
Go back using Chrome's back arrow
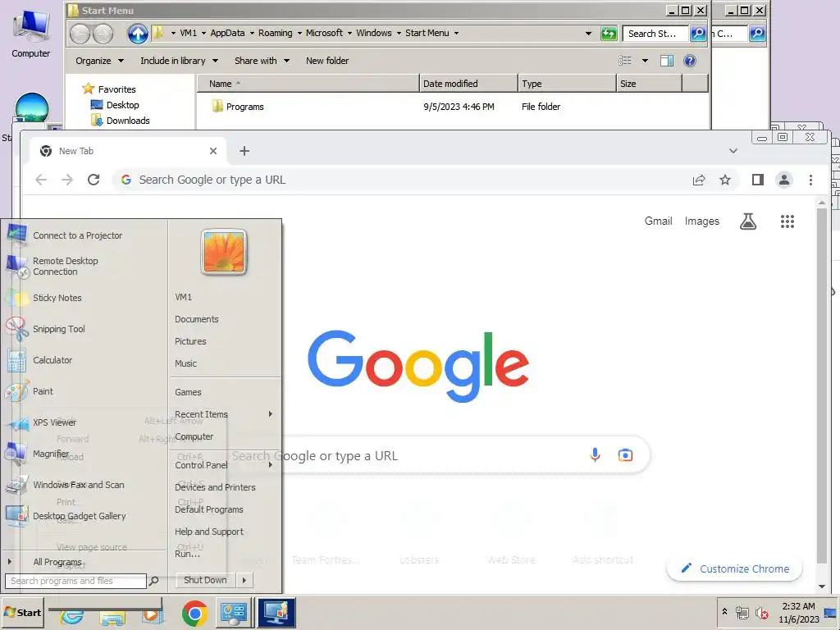pos(41,180)
